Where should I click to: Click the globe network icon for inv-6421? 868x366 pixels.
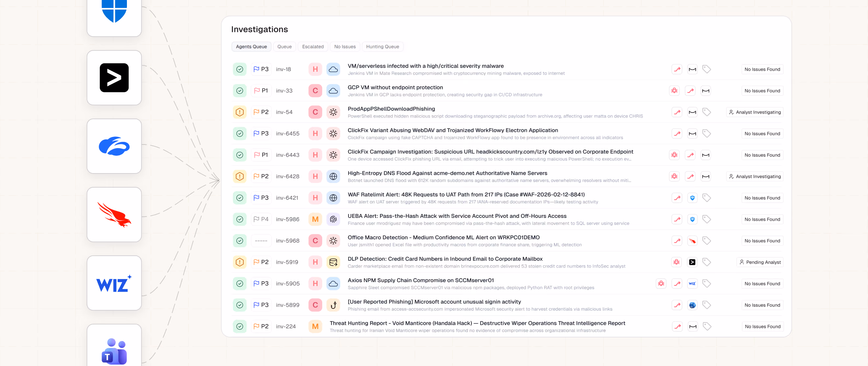(333, 198)
